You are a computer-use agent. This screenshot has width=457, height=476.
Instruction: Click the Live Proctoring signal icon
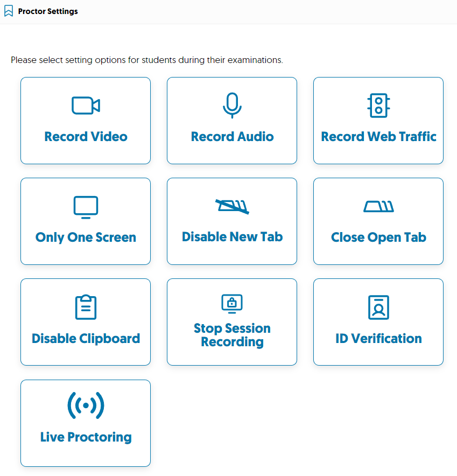tap(85, 405)
